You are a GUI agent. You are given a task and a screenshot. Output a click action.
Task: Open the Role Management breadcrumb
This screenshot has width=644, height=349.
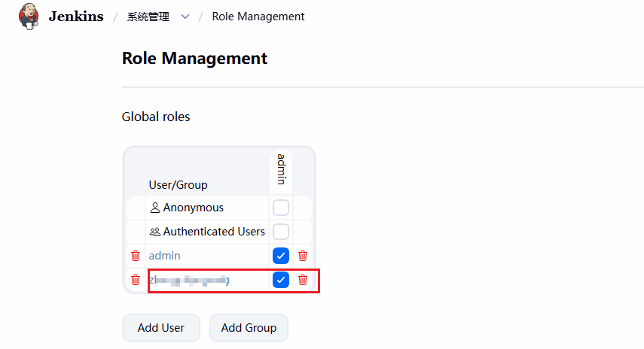point(258,17)
